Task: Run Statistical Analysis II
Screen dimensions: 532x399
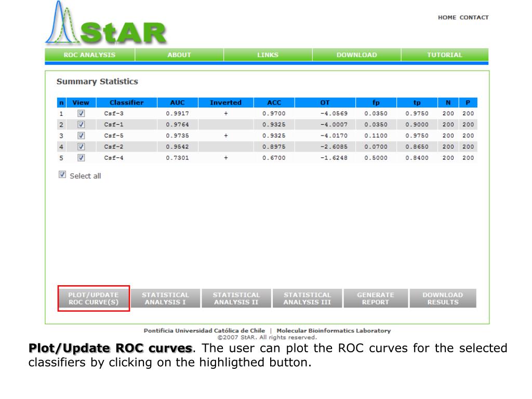Action: tap(236, 298)
